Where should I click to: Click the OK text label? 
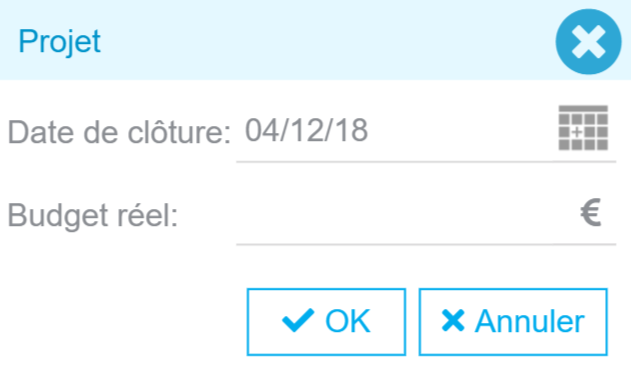coord(348,321)
